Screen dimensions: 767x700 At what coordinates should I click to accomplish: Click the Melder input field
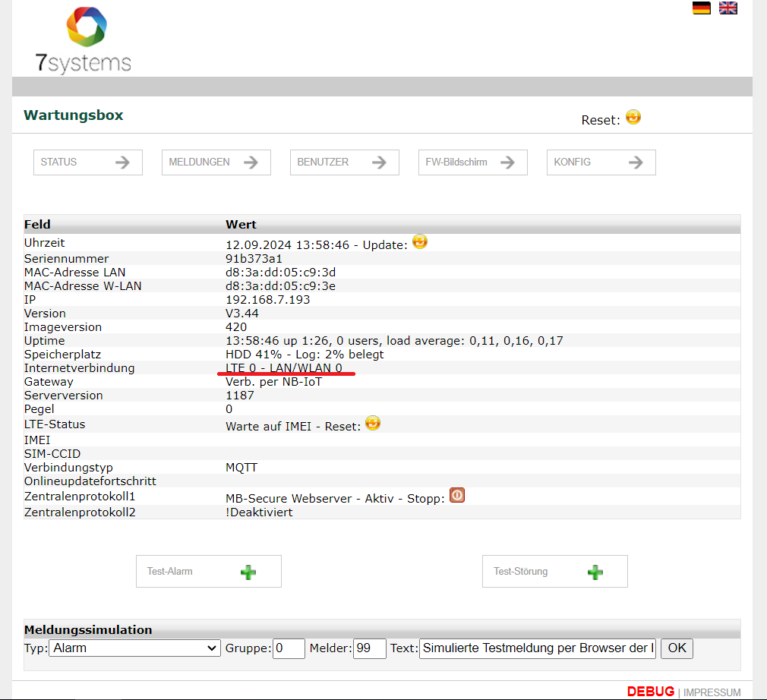[x=369, y=648]
